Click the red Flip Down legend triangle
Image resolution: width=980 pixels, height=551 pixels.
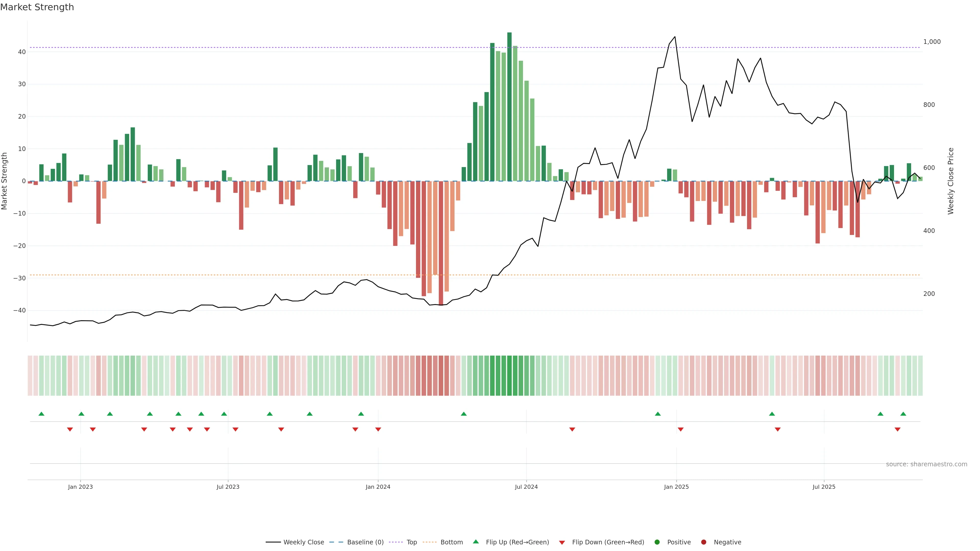coord(562,542)
